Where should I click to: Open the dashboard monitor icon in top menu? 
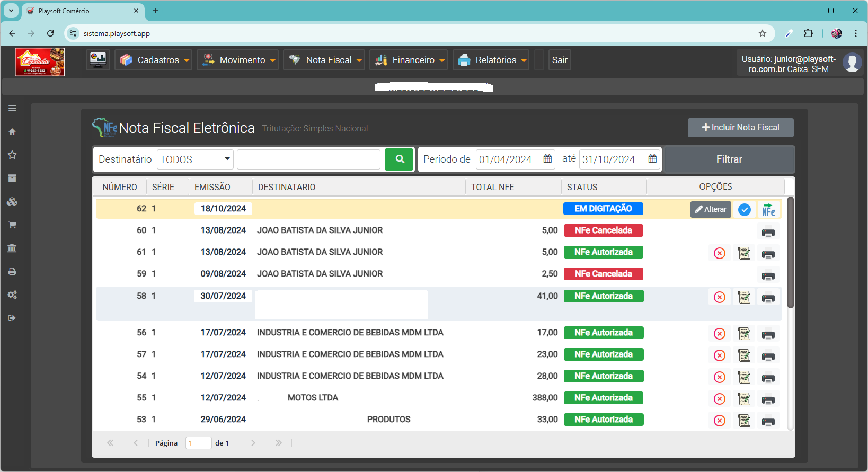click(x=98, y=60)
